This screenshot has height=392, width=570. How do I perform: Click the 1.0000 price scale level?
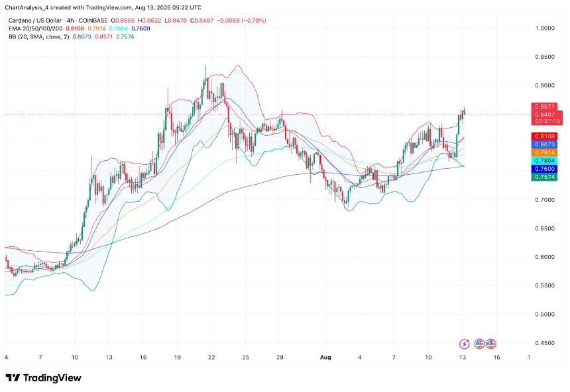coord(545,28)
